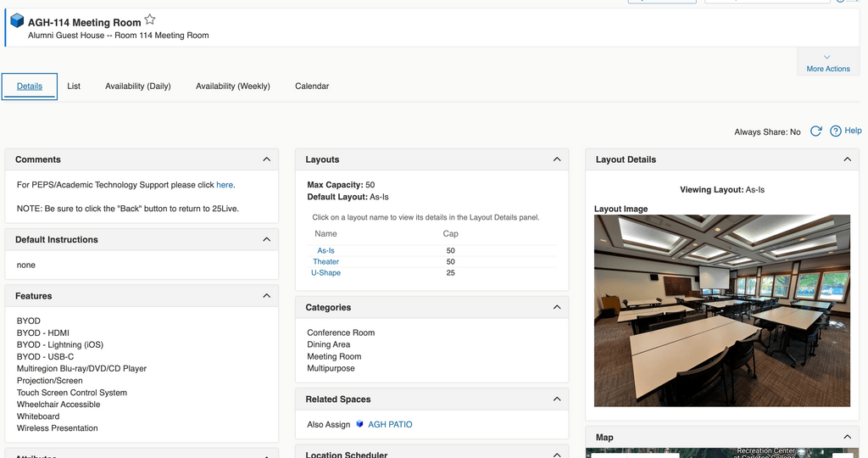Click the blue cube location icon beside AGH-114
This screenshot has height=458, width=868.
pos(17,21)
